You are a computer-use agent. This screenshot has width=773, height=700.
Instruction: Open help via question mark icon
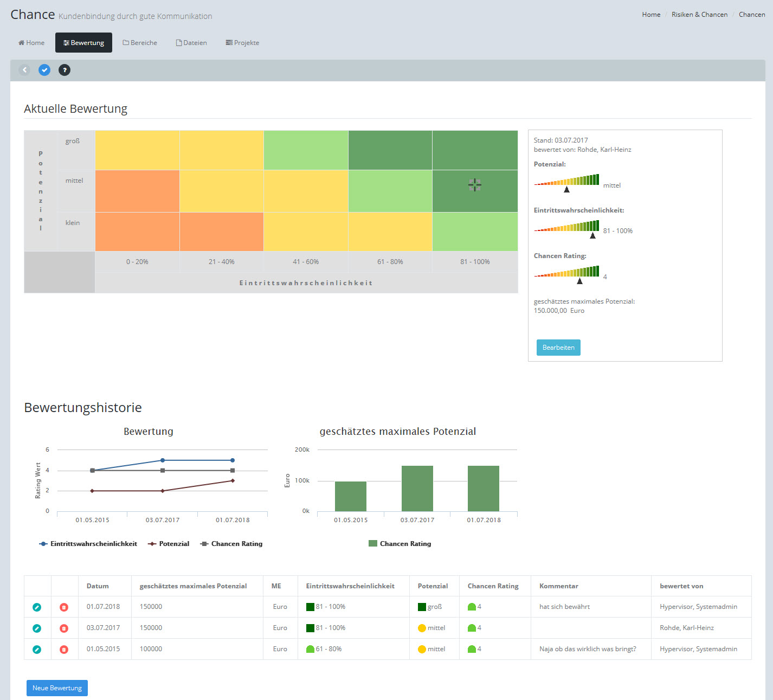(x=65, y=70)
